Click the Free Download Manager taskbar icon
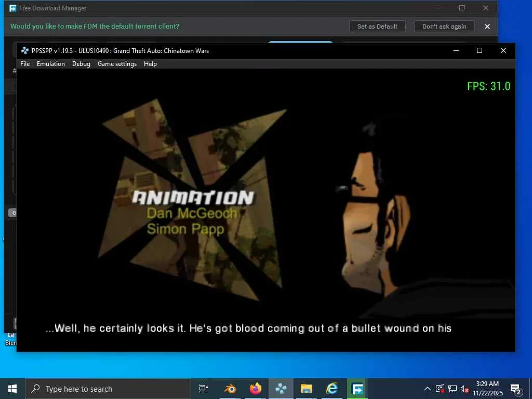Viewport: 532px width, 399px height. click(357, 389)
